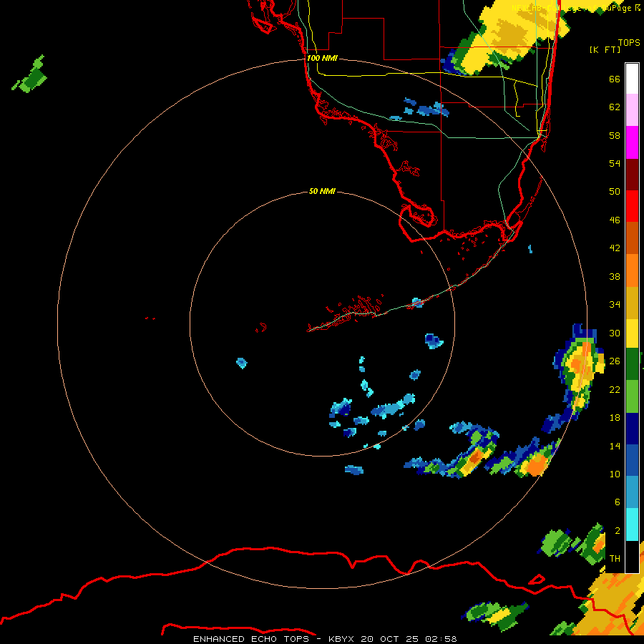The image size is (644, 644).
Task: Click the light pink legend swatch
Action: (x=632, y=110)
